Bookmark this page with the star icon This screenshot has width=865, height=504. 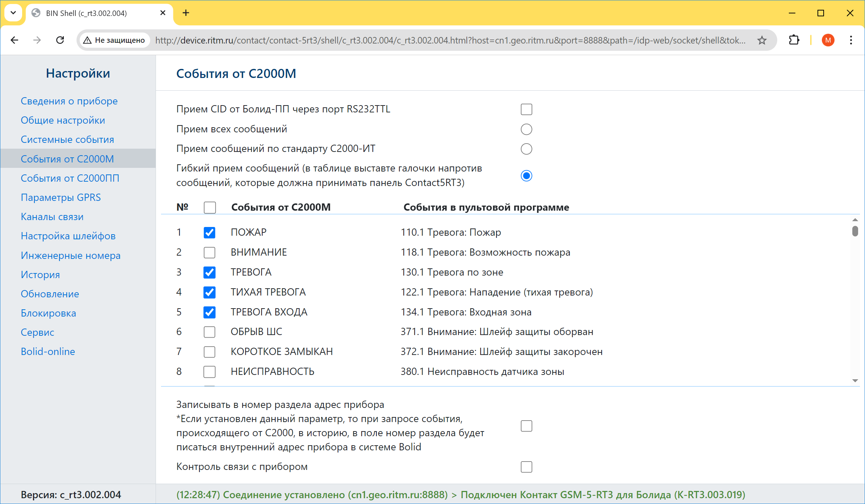click(762, 40)
